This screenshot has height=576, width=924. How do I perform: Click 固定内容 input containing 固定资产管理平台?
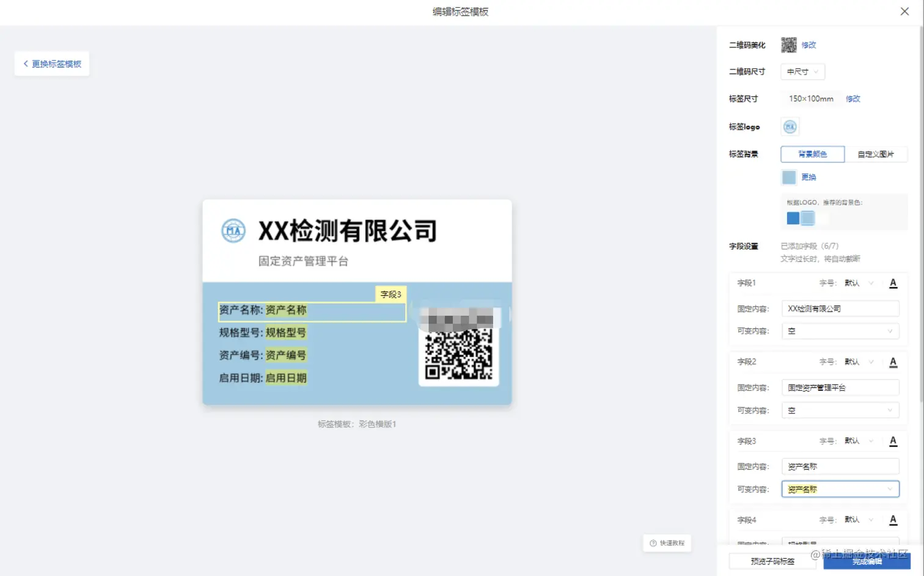click(x=840, y=387)
